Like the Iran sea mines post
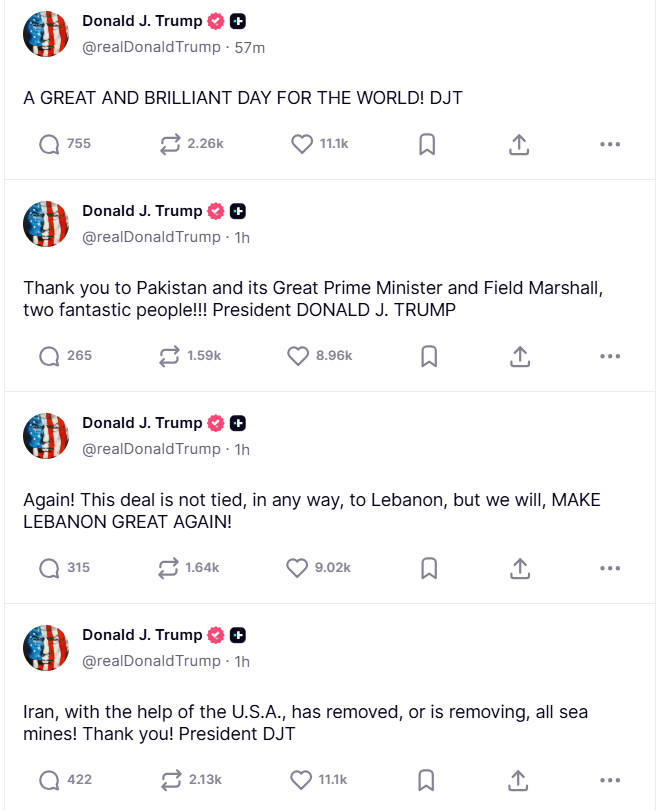Image resolution: width=666 pixels, height=811 pixels. 302,780
